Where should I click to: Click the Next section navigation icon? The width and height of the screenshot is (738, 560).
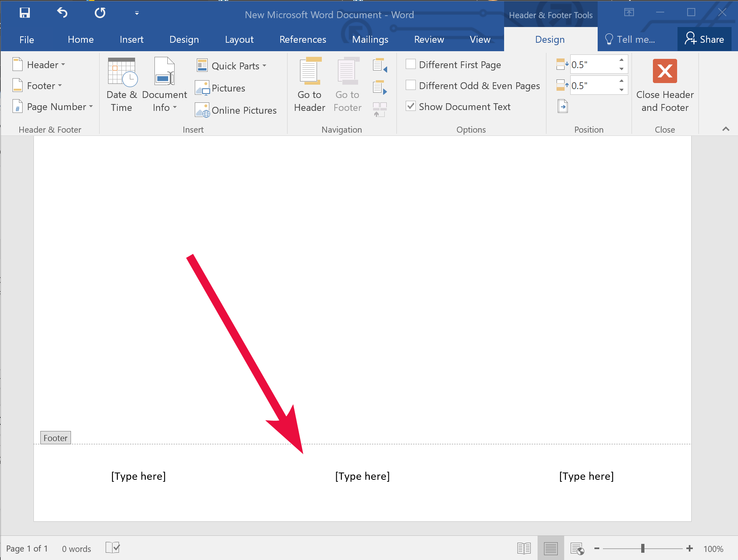pos(379,87)
